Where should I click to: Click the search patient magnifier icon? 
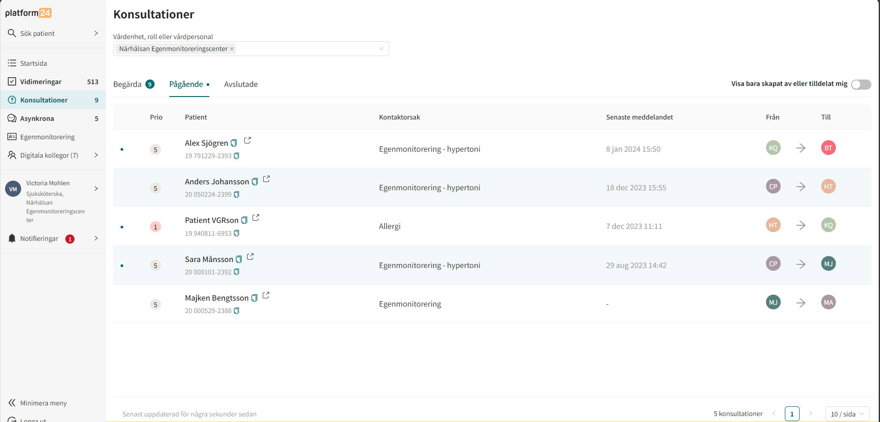click(x=12, y=33)
